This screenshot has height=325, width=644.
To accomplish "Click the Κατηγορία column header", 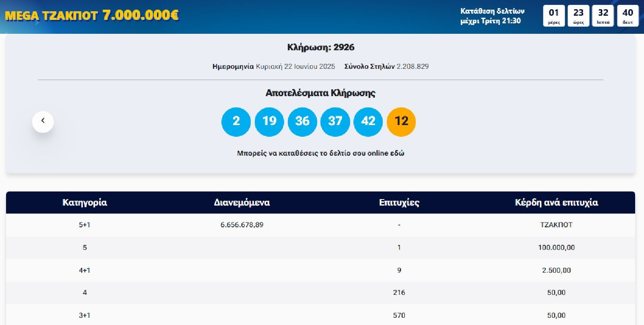I will (x=85, y=202).
